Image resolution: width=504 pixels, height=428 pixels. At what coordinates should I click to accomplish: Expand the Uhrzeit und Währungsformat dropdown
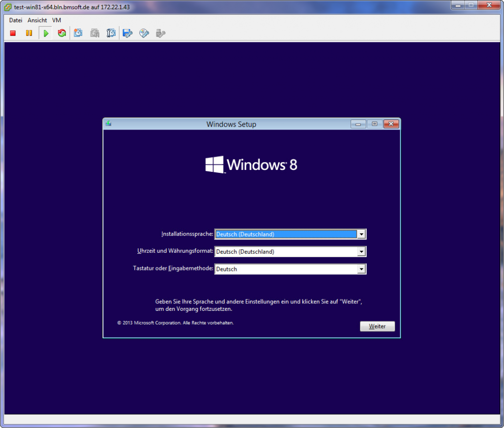coord(362,252)
